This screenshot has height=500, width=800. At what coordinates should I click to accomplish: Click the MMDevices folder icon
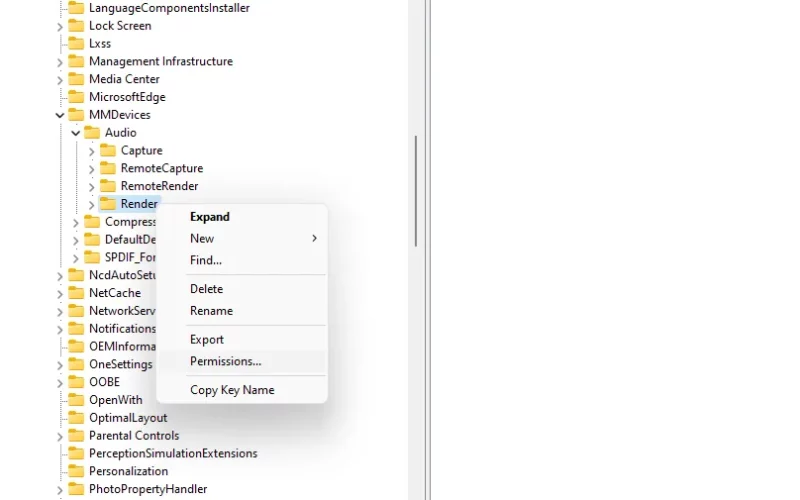[76, 114]
